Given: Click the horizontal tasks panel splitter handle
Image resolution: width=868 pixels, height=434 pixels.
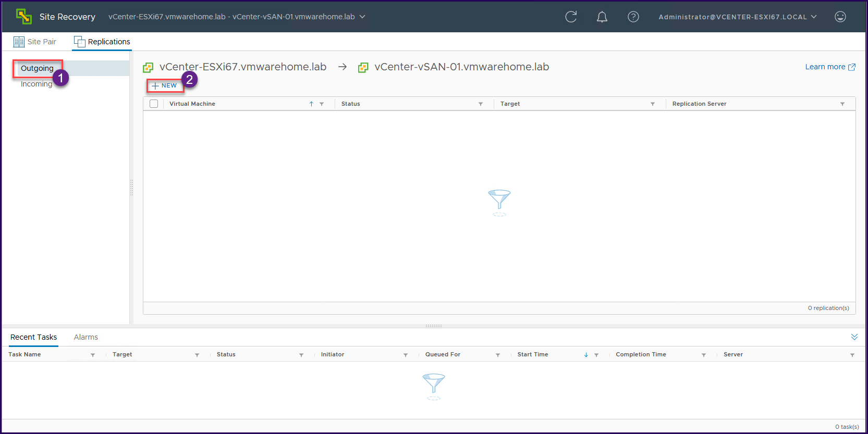Looking at the screenshot, I should click(434, 326).
